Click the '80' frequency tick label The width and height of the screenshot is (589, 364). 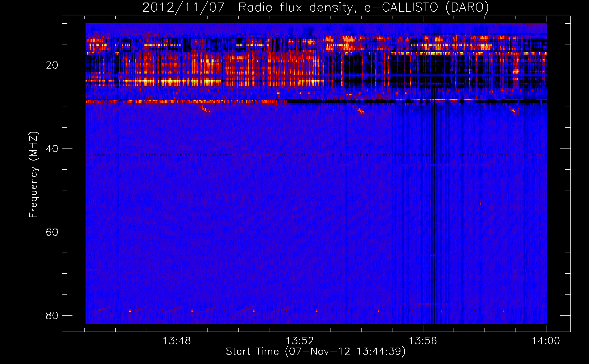point(52,315)
